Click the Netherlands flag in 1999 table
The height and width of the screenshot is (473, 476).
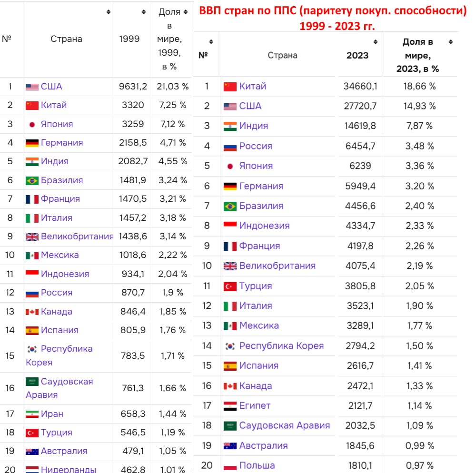(32, 469)
